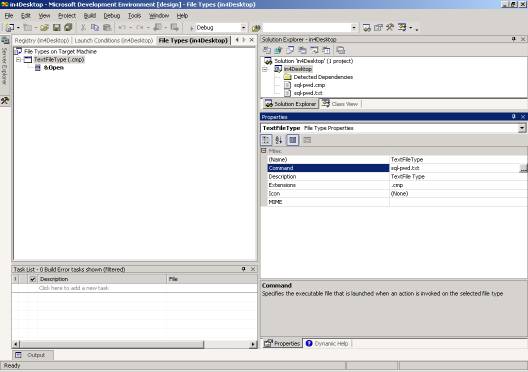The width and height of the screenshot is (528, 372).
Task: Open the New Project icon's dropdown arrow
Action: (x=18, y=28)
